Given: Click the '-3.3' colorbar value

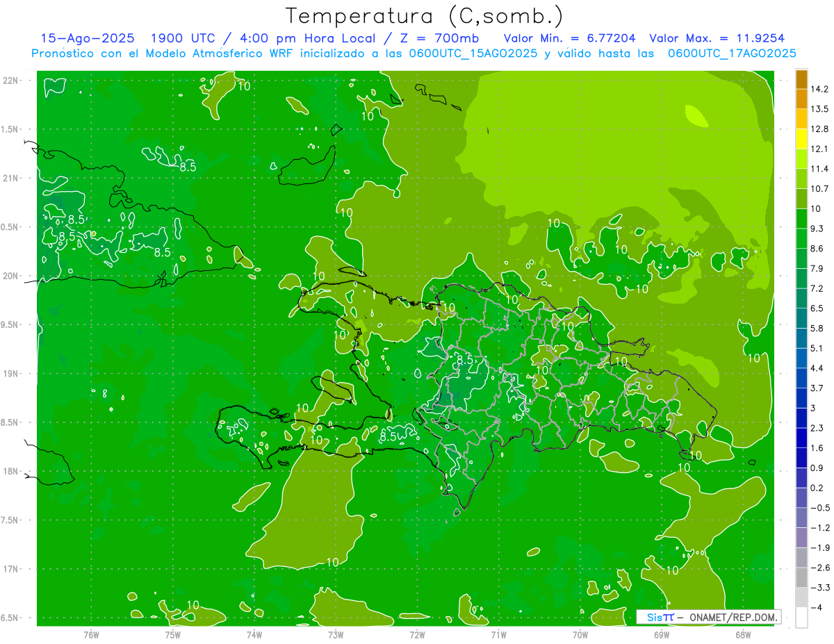Looking at the screenshot, I should 819,588.
